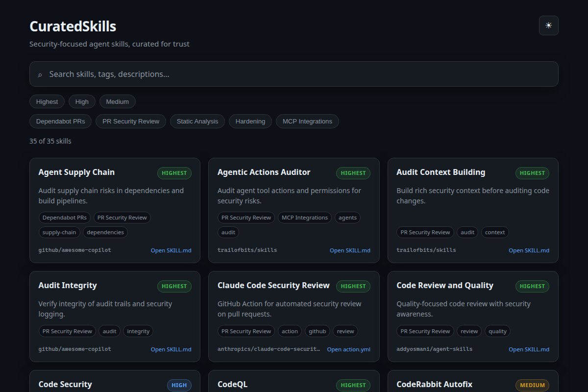The image size is (588, 392).
Task: Toggle the light/dark theme sun icon
Action: click(548, 25)
